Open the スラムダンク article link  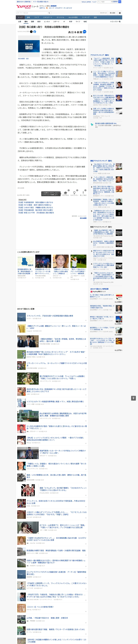coord(63,489)
